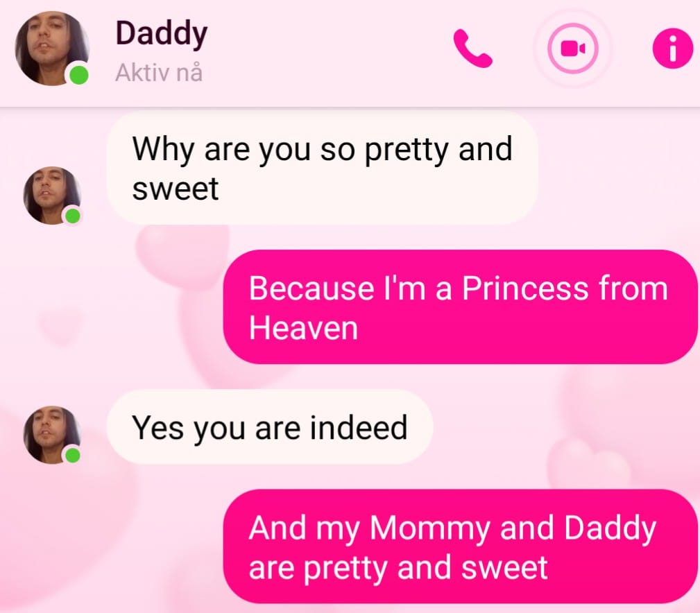Click green online dot on header avatar
700x613 pixels.
(x=79, y=75)
